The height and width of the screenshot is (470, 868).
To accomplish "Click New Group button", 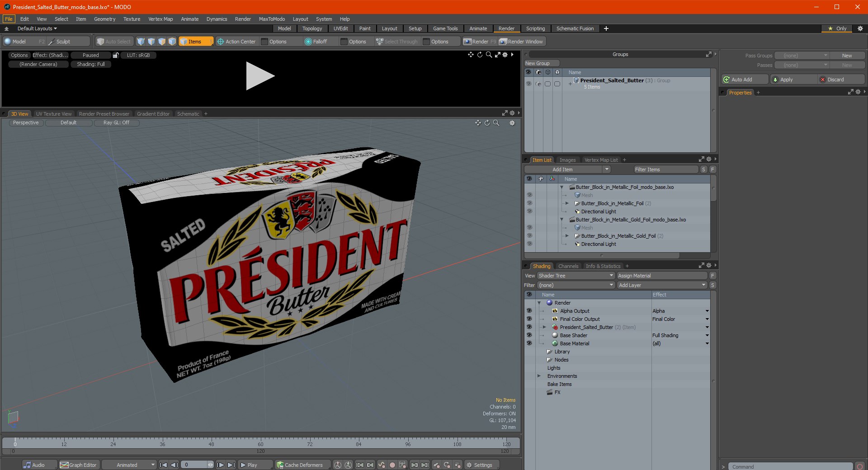I will [542, 63].
